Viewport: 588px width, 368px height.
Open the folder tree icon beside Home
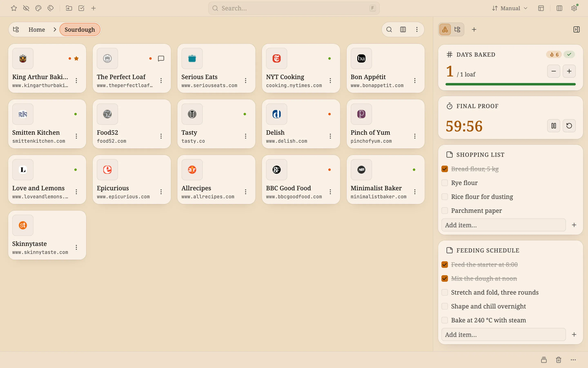coord(16,29)
